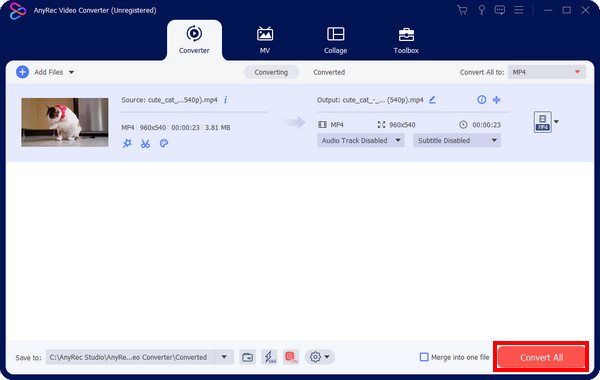Open the Subtitle Disabled dropdown
This screenshot has height=380, width=600.
[x=457, y=140]
